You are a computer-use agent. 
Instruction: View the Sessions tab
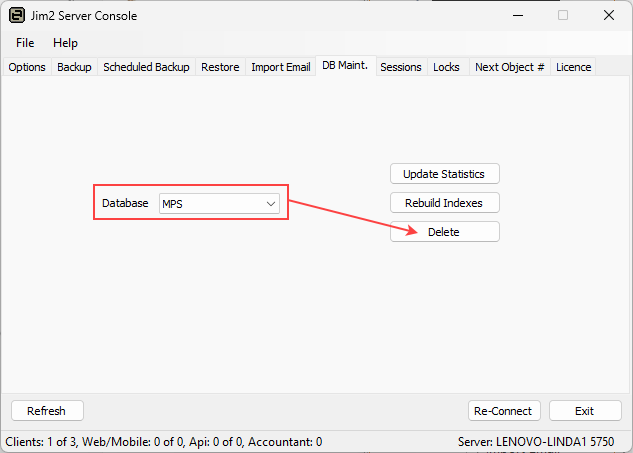pos(401,67)
